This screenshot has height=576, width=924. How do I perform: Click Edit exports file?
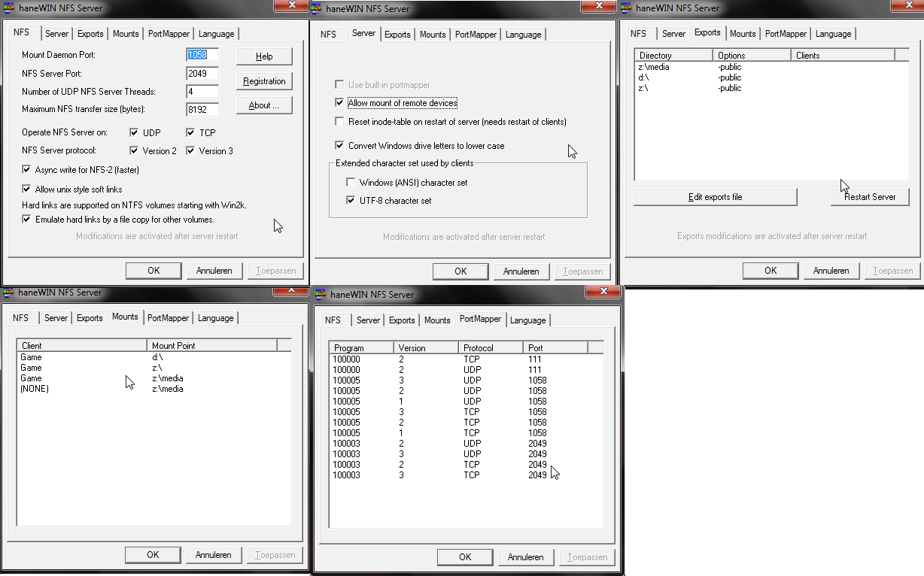(x=716, y=197)
